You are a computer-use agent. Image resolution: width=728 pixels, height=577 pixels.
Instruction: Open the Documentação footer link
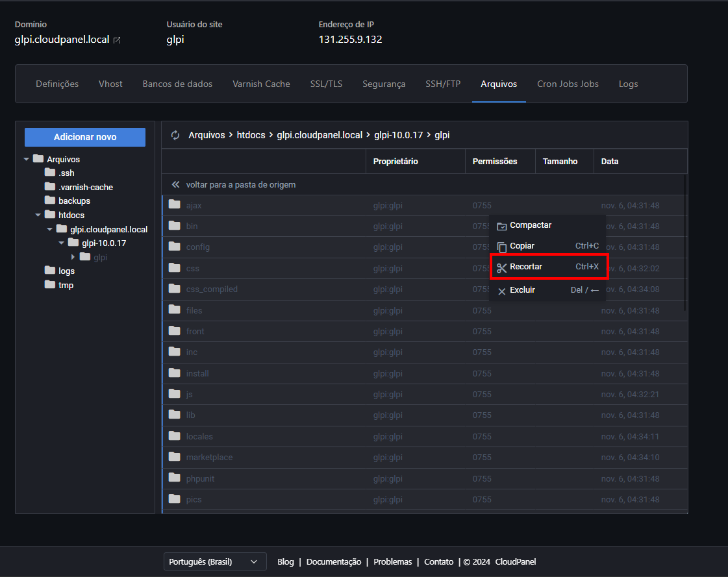click(x=334, y=561)
